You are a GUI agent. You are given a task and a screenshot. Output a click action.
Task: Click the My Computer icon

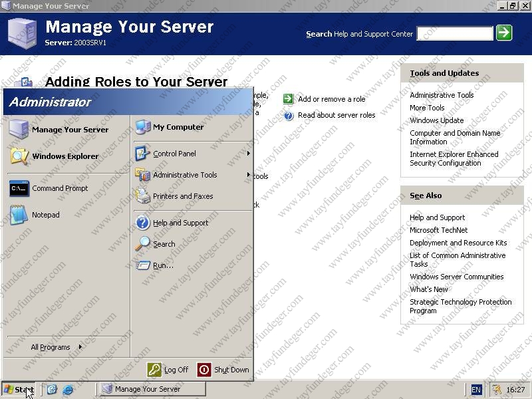[x=143, y=127]
